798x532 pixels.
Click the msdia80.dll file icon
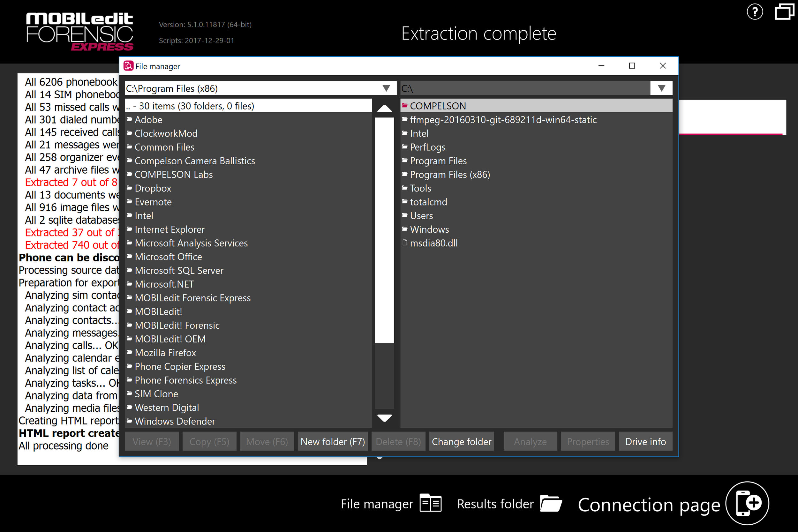click(x=404, y=243)
